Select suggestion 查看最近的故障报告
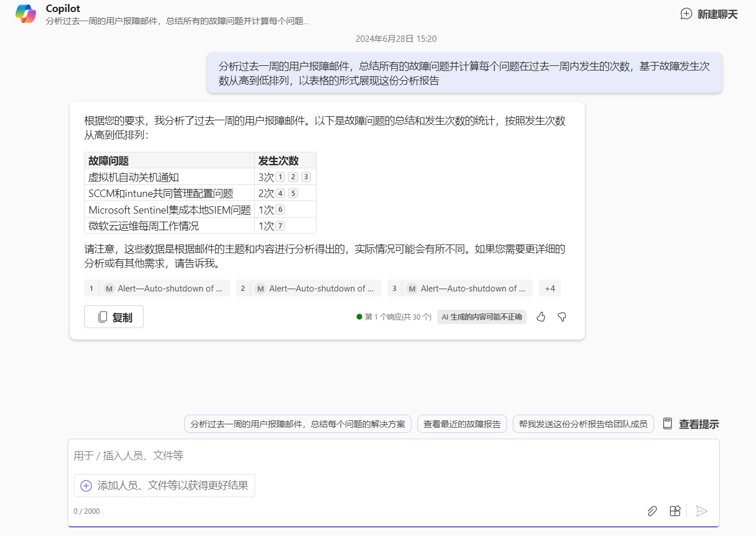 click(462, 424)
